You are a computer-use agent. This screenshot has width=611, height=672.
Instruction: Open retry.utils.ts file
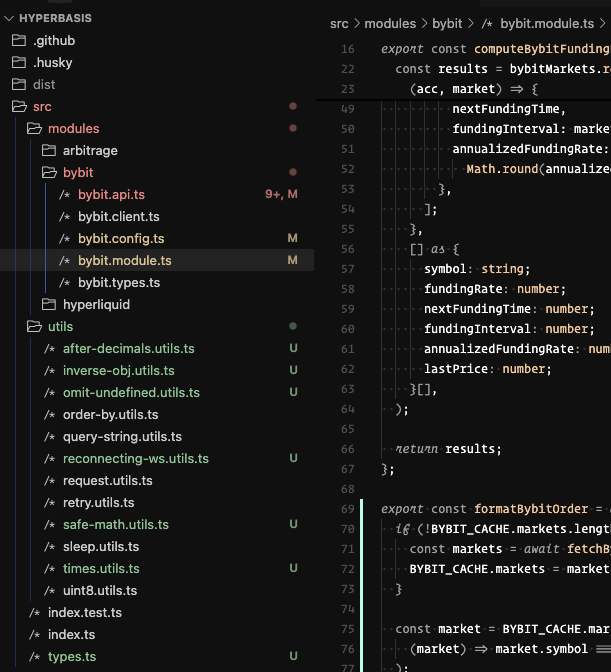(x=99, y=502)
